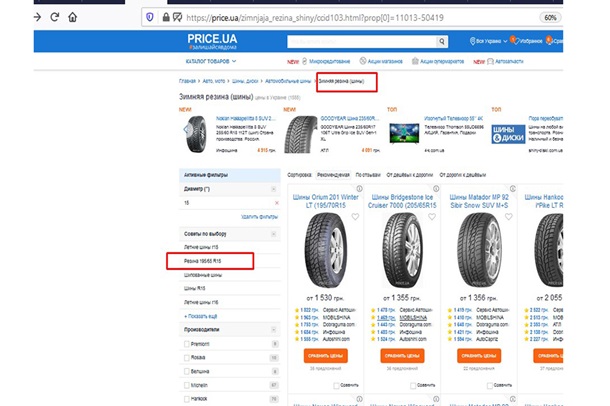
Task: Open the КАТАЛОГ ТОВАРОВ dropdown
Action: click(x=211, y=62)
